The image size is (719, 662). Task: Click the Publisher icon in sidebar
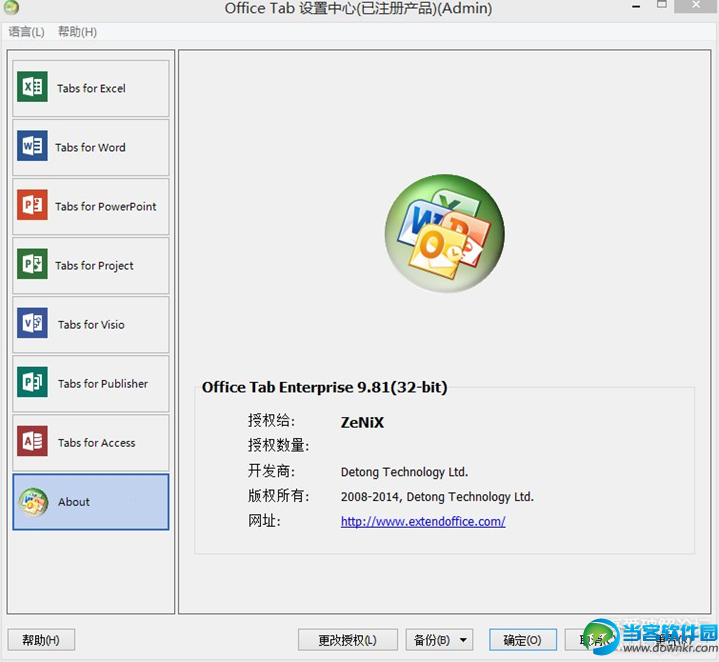(32, 382)
